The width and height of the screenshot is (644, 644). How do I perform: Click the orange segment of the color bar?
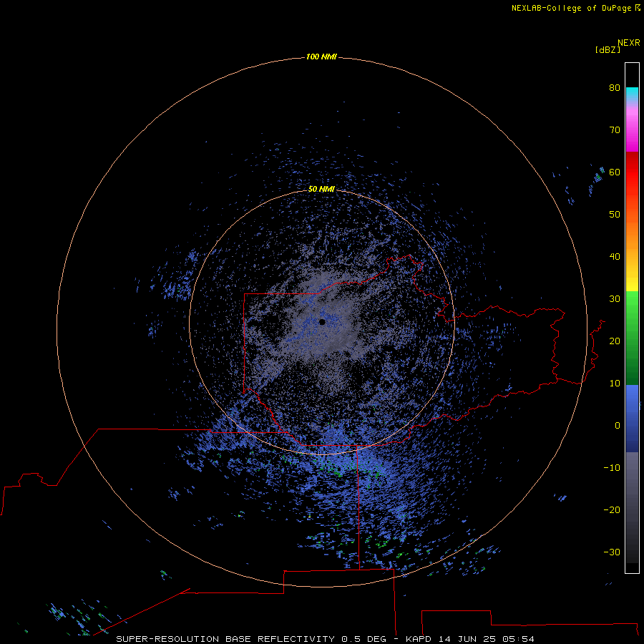coord(632,238)
